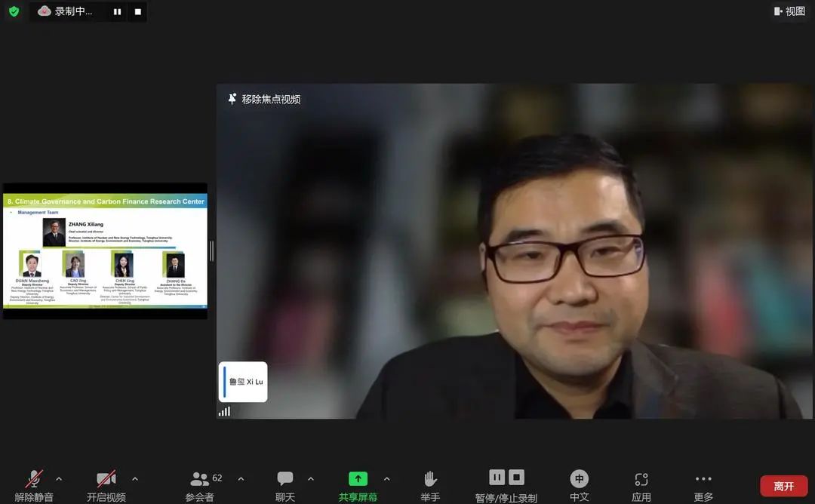Image resolution: width=815 pixels, height=504 pixels.
Task: Start screen sharing with 共享屏幕
Action: click(x=358, y=479)
